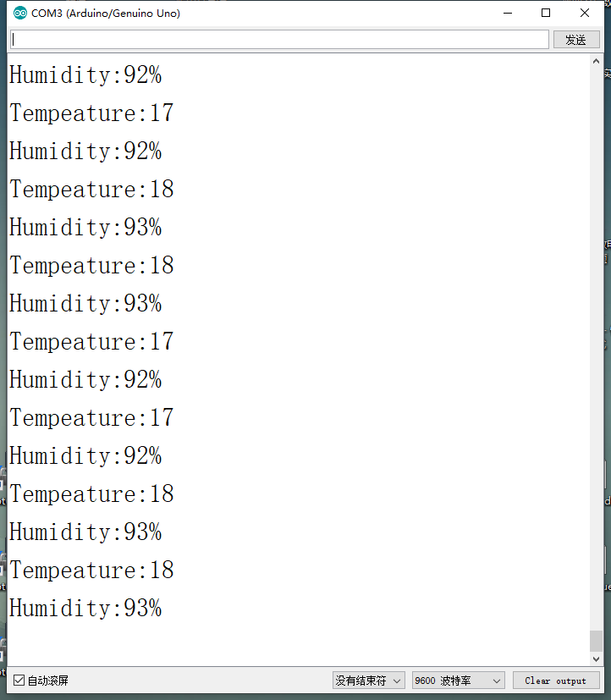
Task: Click the last Humidity:93% output line
Action: pyautogui.click(x=85, y=608)
